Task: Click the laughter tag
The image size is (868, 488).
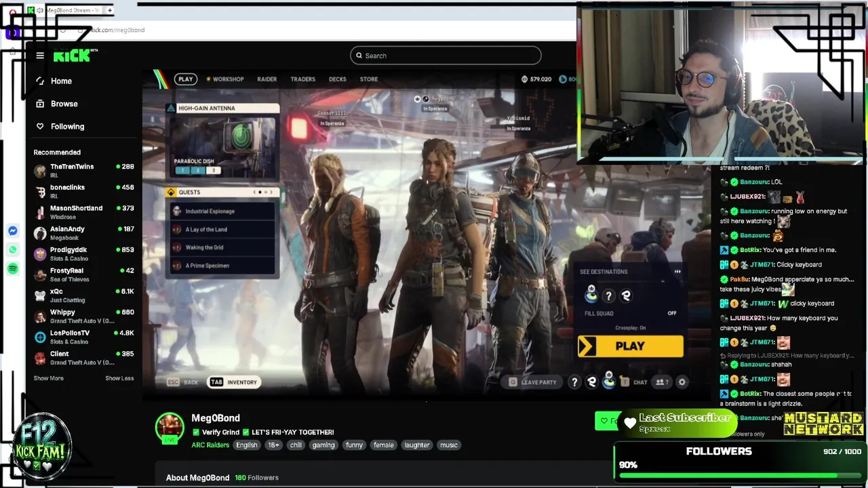Action: (x=417, y=445)
